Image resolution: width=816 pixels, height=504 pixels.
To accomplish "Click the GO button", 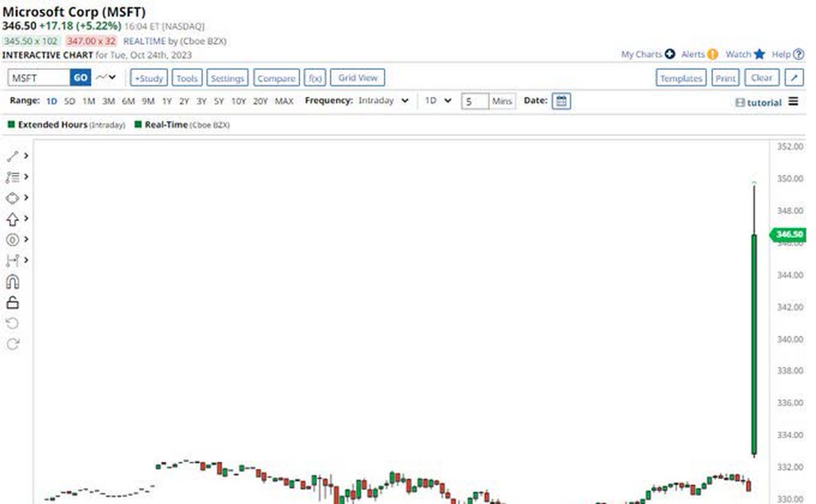I will [x=80, y=78].
